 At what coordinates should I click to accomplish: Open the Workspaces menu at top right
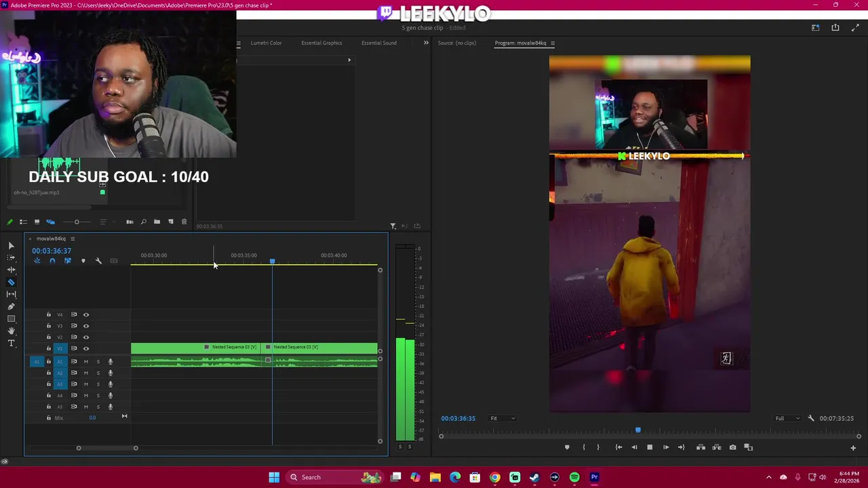pyautogui.click(x=816, y=28)
